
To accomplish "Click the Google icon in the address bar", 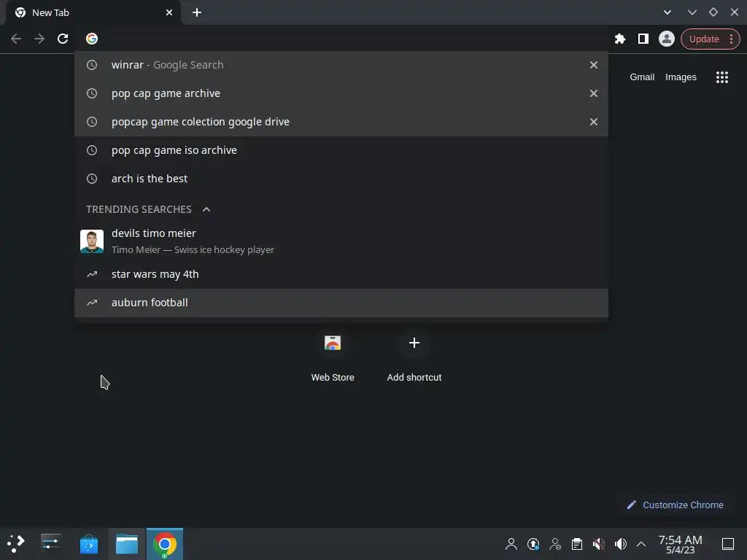I will tap(92, 39).
